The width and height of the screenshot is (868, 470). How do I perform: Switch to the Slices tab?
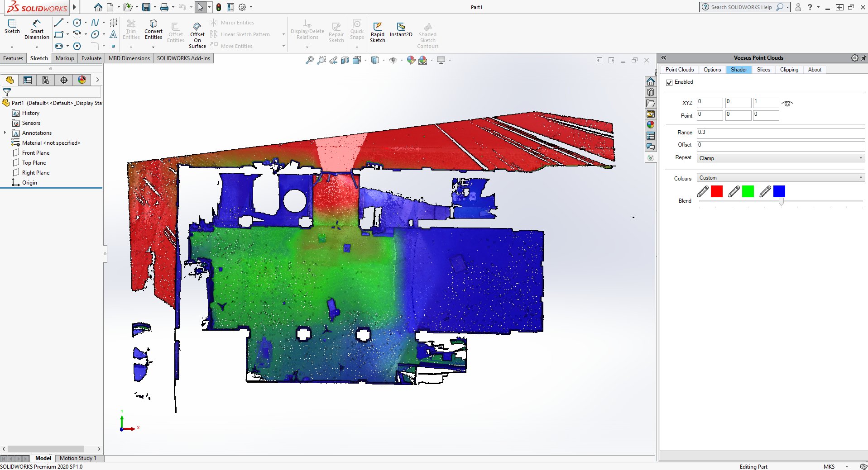click(763, 69)
